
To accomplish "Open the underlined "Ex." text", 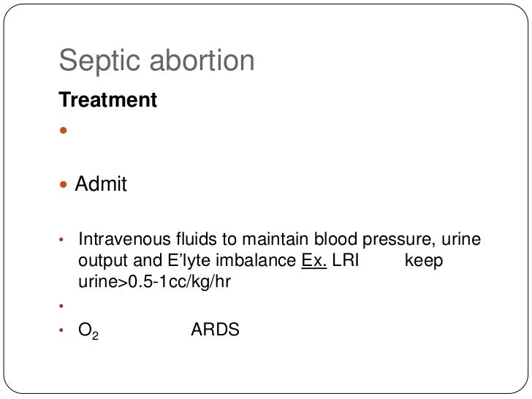I will [313, 260].
